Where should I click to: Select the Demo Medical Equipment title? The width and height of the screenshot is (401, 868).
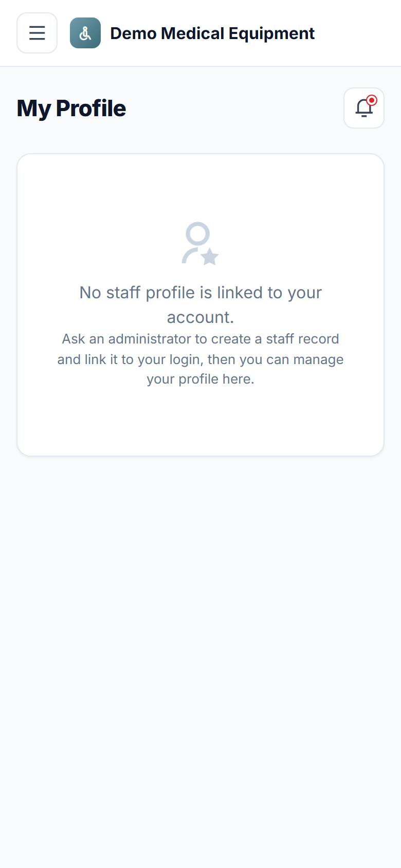[x=212, y=33]
